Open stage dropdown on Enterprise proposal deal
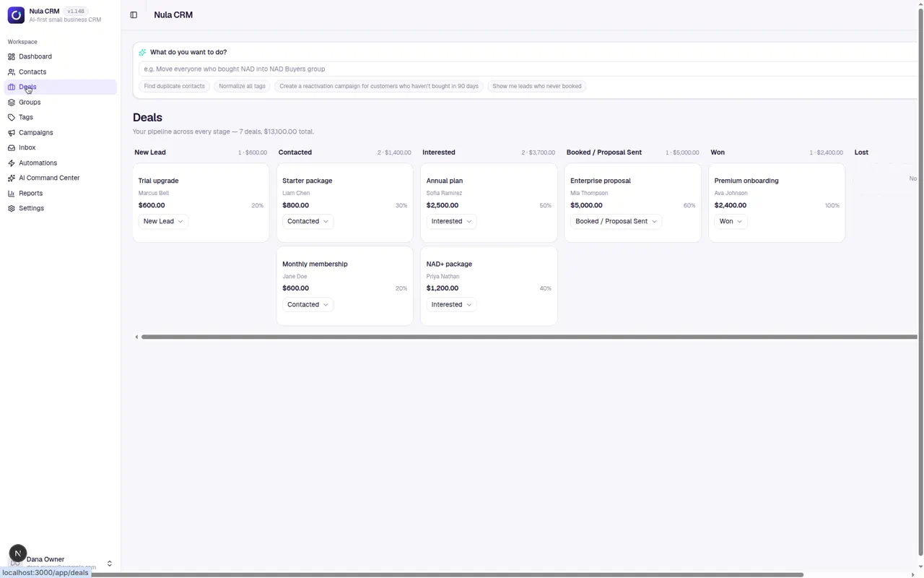924x578 pixels. pyautogui.click(x=616, y=221)
